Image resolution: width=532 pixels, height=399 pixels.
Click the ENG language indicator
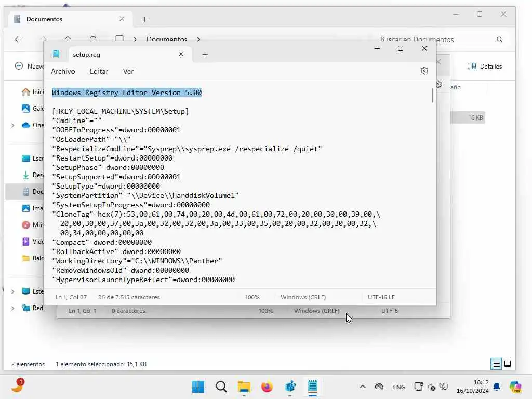coord(399,387)
